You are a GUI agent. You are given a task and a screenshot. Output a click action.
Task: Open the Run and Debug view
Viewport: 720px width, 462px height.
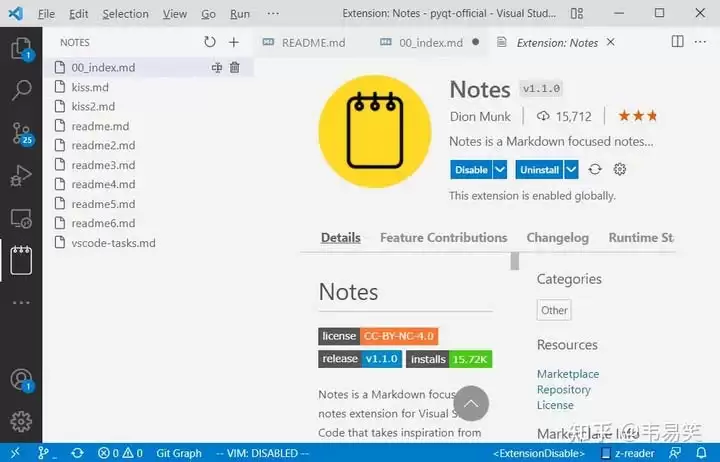pos(21,176)
